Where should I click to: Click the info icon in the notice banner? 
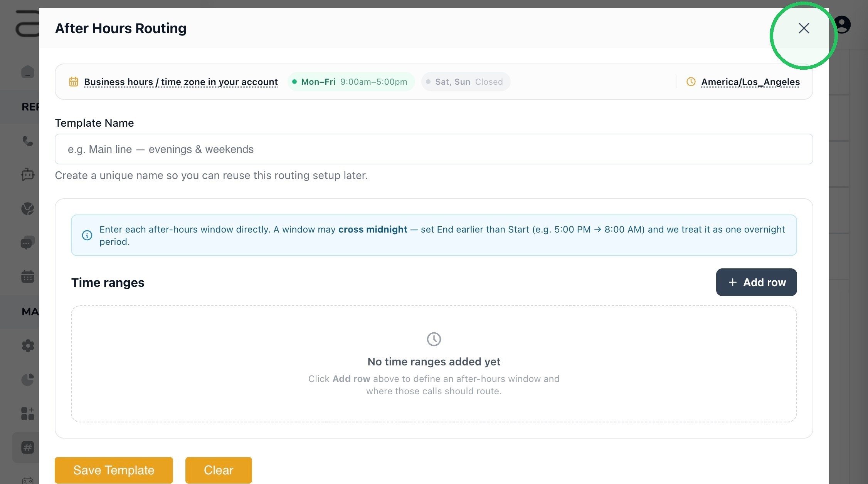[87, 235]
